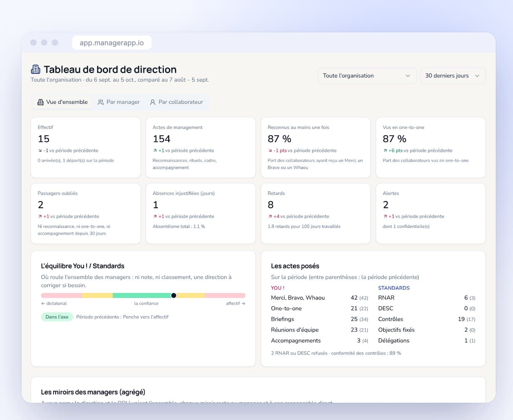Click the Retards value 8
513x420 pixels.
[271, 205]
